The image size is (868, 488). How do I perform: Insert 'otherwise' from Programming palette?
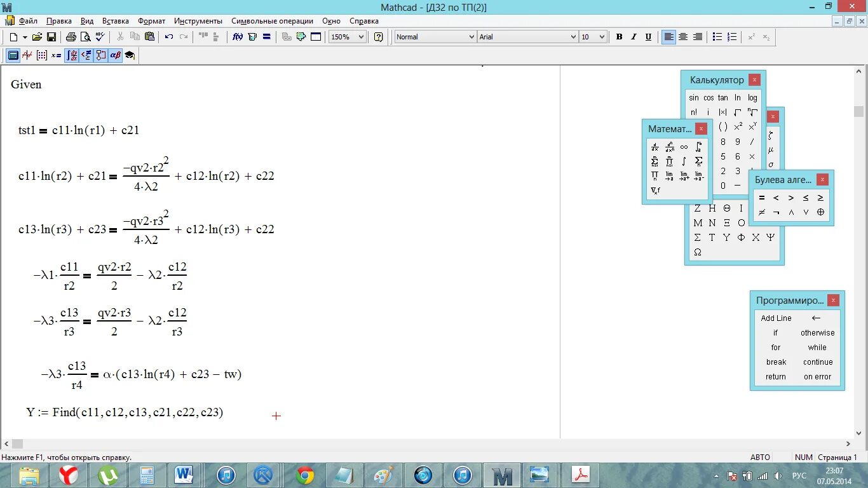(818, 333)
